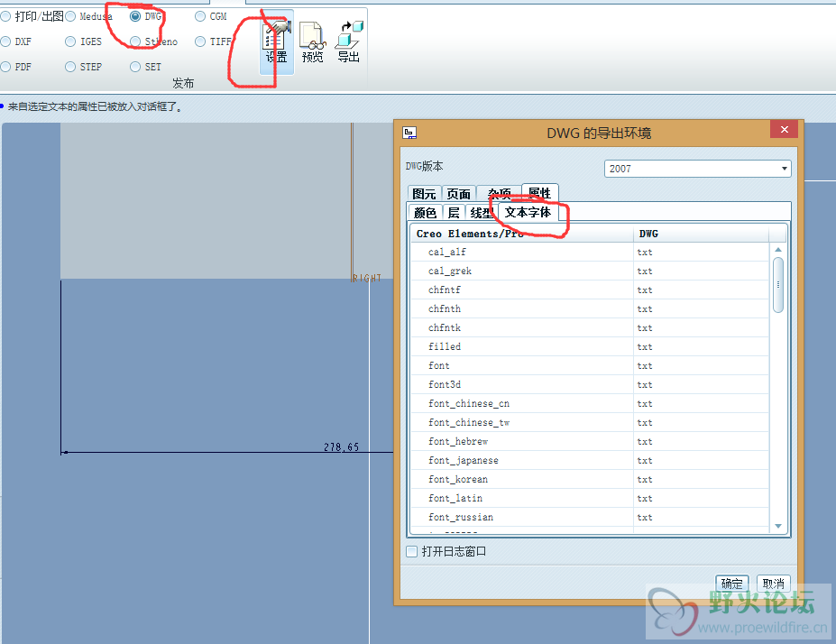This screenshot has height=644, width=836.
Task: Select the chfntf font row
Action: point(590,290)
